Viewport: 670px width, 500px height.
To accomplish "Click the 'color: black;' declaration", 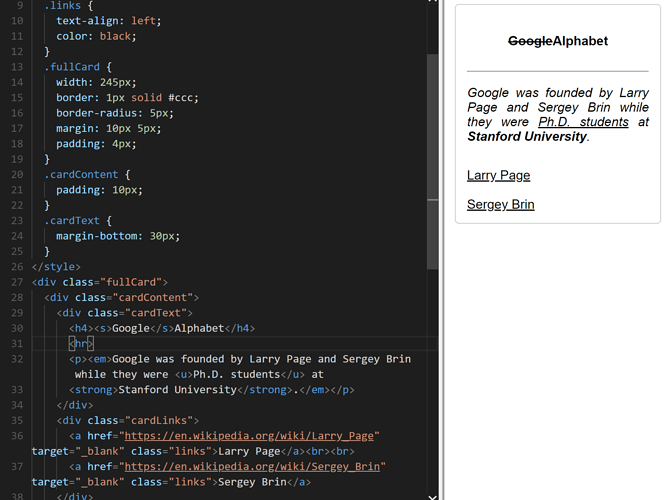I will [96, 36].
